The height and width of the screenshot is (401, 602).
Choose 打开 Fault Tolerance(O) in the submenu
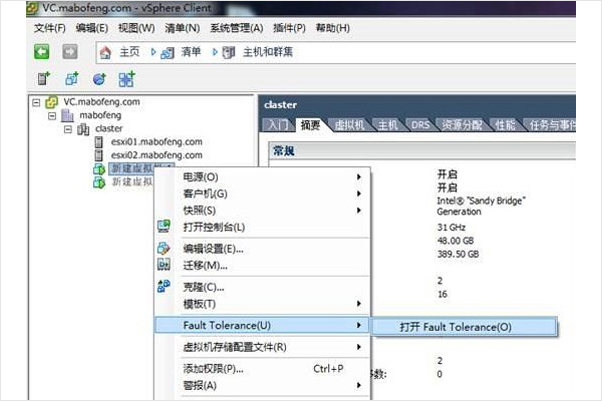465,327
